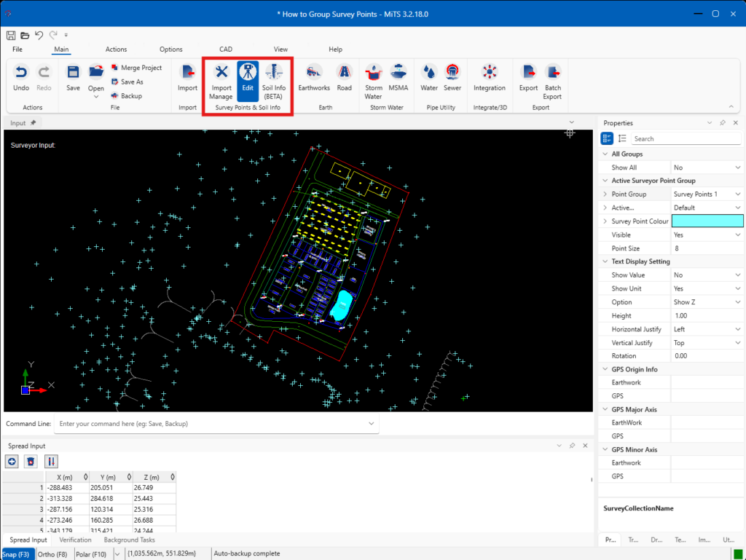
Task: Open the File menu
Action: pos(17,49)
